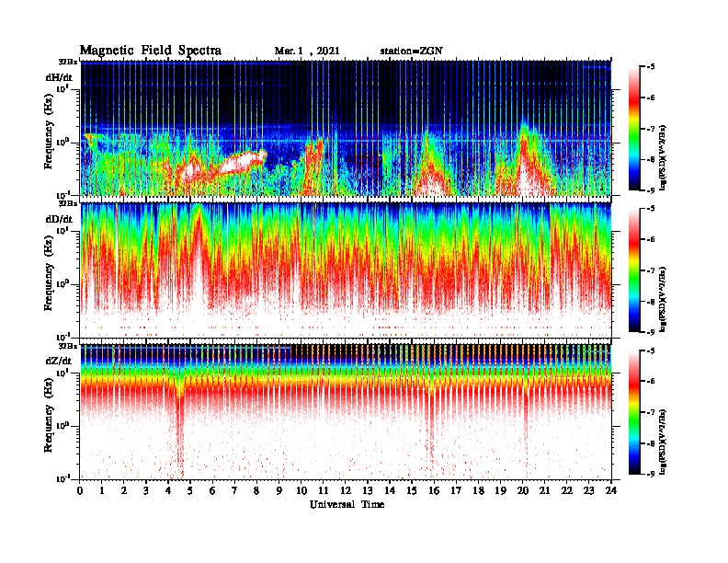Click the "-9" value on the dZ/dt color bar
Image resolution: width=728 pixels, height=563 pixels.
pos(651,474)
